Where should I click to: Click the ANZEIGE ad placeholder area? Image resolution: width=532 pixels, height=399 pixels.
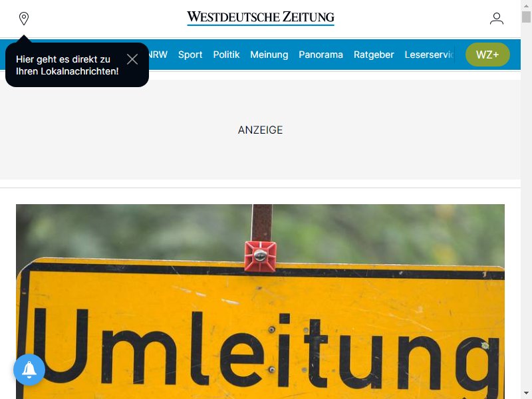(x=260, y=130)
